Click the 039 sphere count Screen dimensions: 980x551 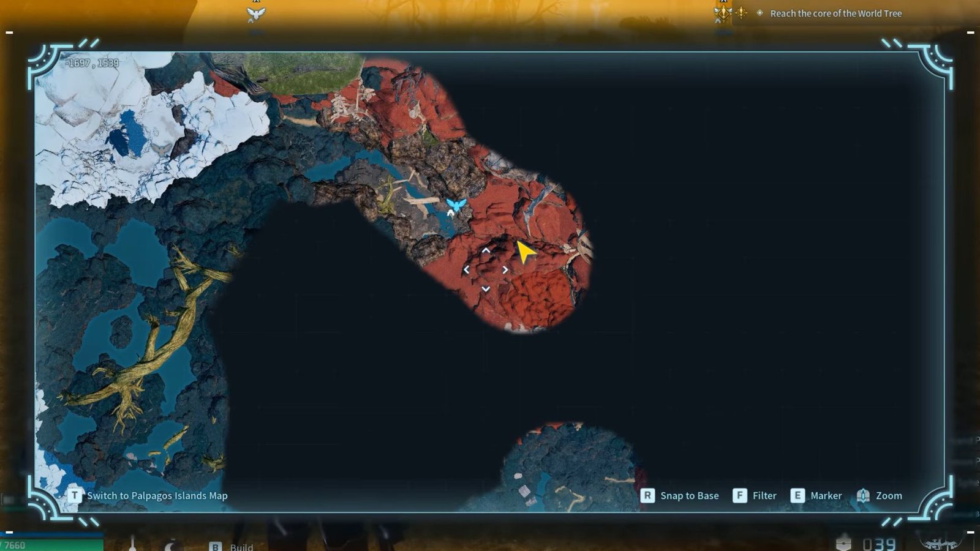(x=879, y=544)
